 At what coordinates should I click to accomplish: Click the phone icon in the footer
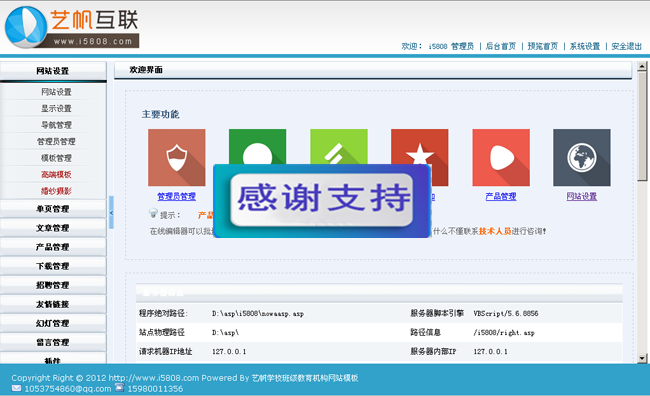(119, 388)
